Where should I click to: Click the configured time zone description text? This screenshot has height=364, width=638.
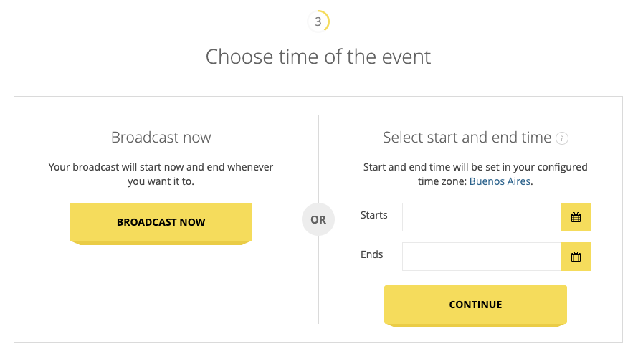click(x=475, y=174)
